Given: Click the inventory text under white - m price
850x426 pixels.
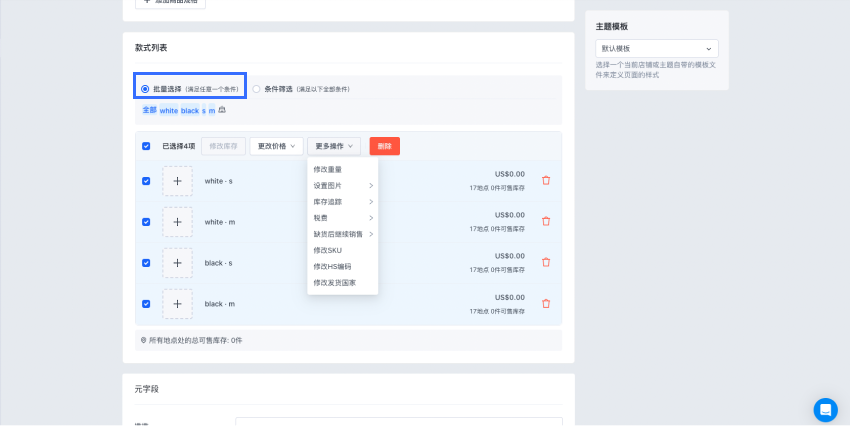Looking at the screenshot, I should (497, 229).
